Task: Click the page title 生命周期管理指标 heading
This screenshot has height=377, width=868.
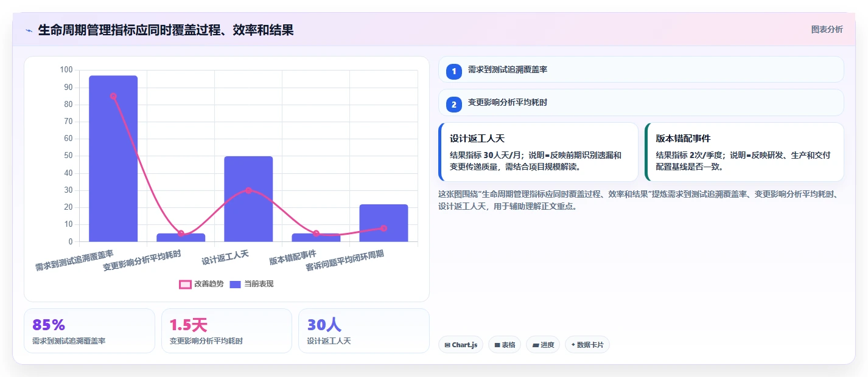Action: [x=166, y=30]
